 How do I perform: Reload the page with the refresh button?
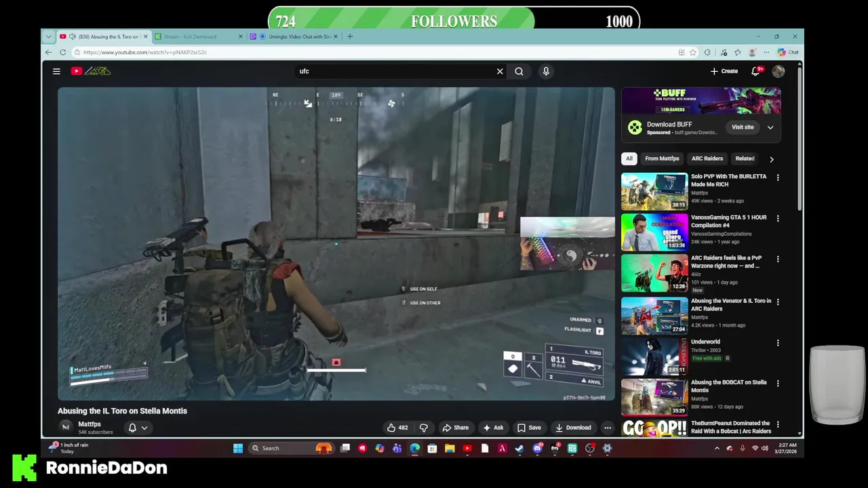(x=63, y=52)
